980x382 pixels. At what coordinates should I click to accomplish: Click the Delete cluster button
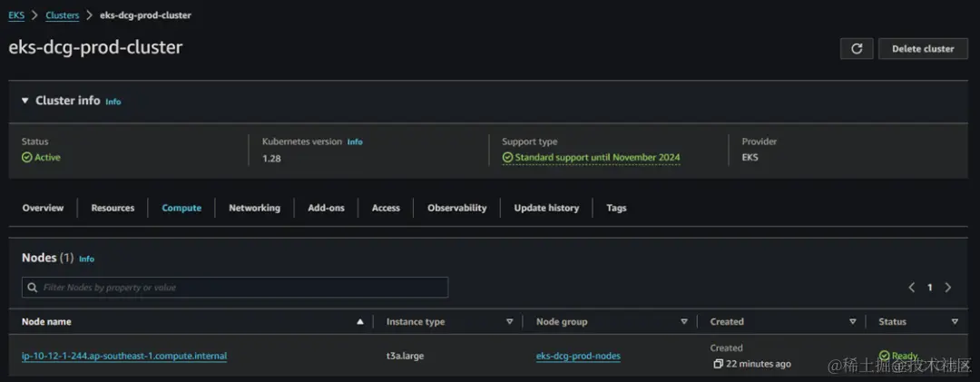click(x=923, y=49)
